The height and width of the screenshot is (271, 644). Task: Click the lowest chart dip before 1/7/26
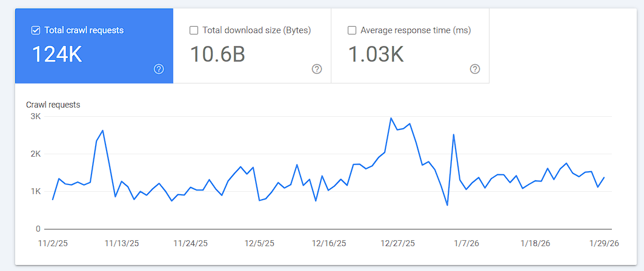point(447,205)
